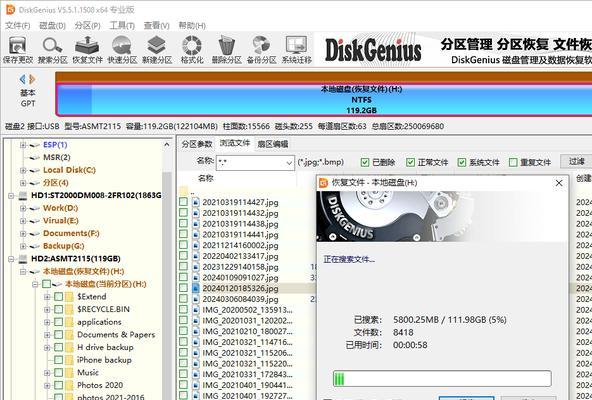Click the file search progress bar
The width and height of the screenshot is (592, 400).
(x=442, y=378)
